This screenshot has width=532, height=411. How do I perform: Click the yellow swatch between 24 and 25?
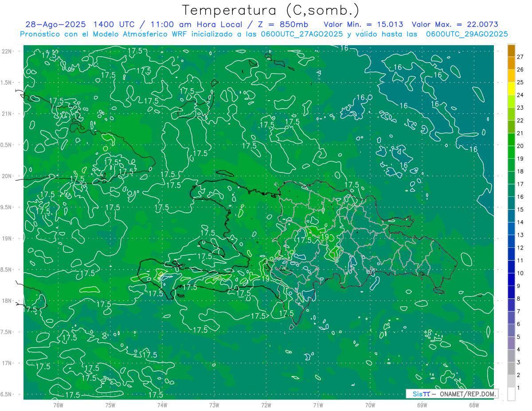coord(511,89)
